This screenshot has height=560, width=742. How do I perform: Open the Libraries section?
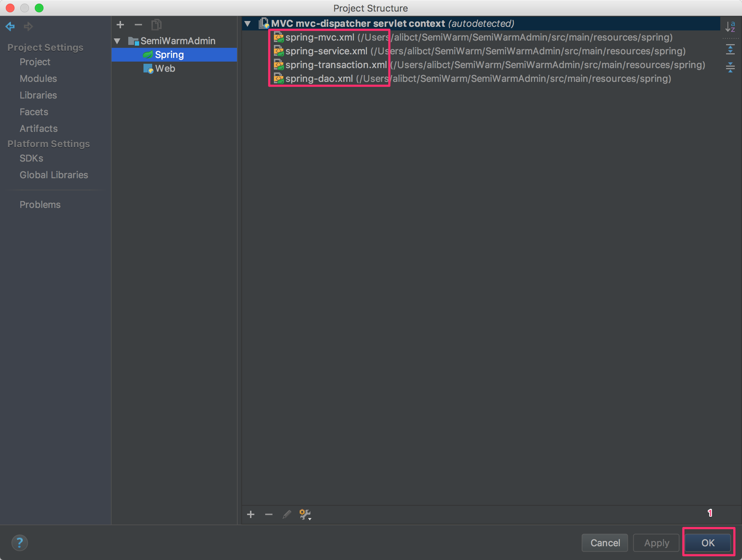coord(38,95)
